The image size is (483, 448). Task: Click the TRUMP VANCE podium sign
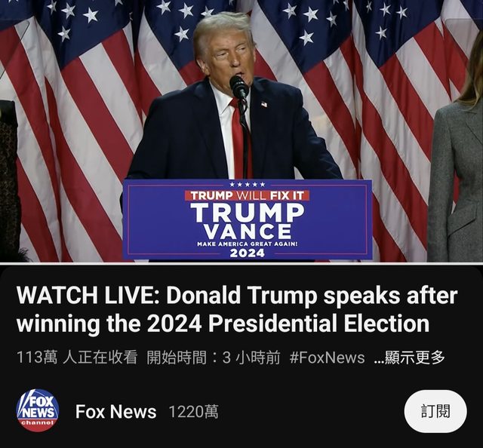(x=248, y=220)
